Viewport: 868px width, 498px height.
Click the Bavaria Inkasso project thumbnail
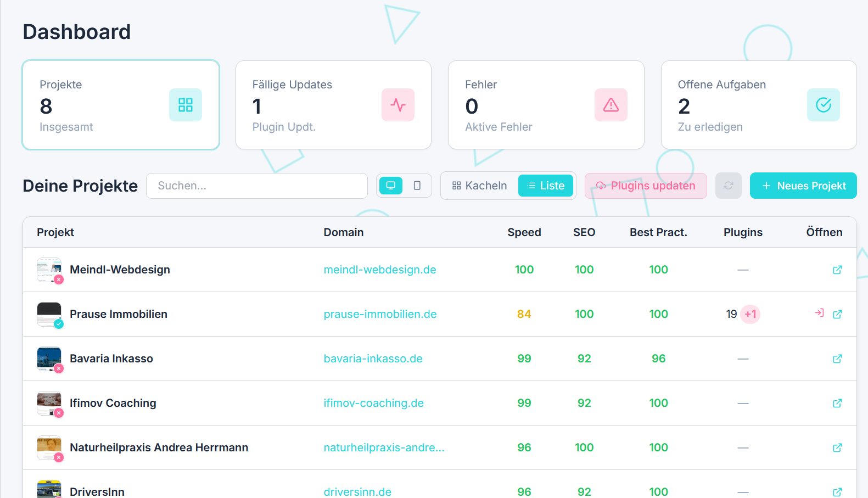(x=49, y=359)
